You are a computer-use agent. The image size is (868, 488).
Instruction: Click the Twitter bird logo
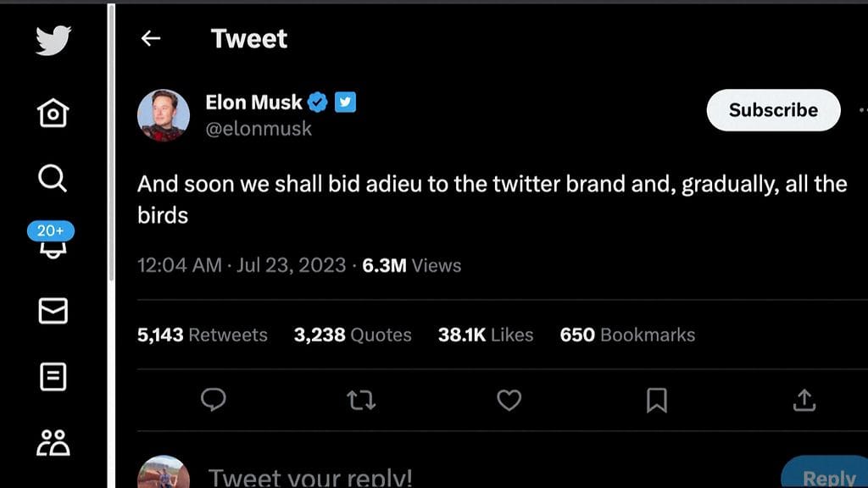pos(53,41)
